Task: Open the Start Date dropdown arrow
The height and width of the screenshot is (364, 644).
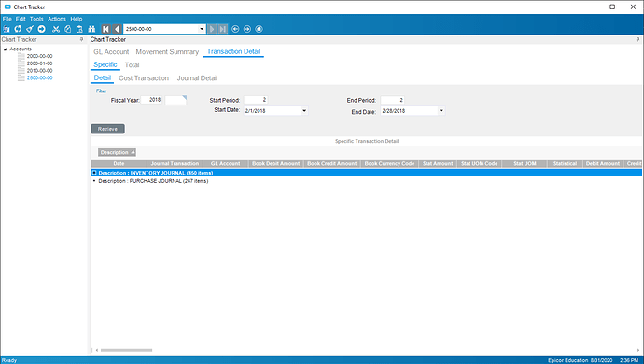Action: point(304,110)
